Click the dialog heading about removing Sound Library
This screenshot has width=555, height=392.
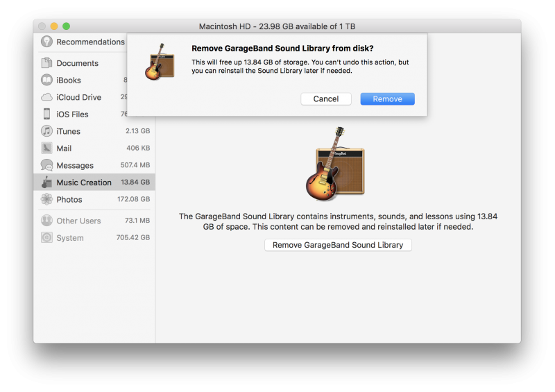coord(282,48)
